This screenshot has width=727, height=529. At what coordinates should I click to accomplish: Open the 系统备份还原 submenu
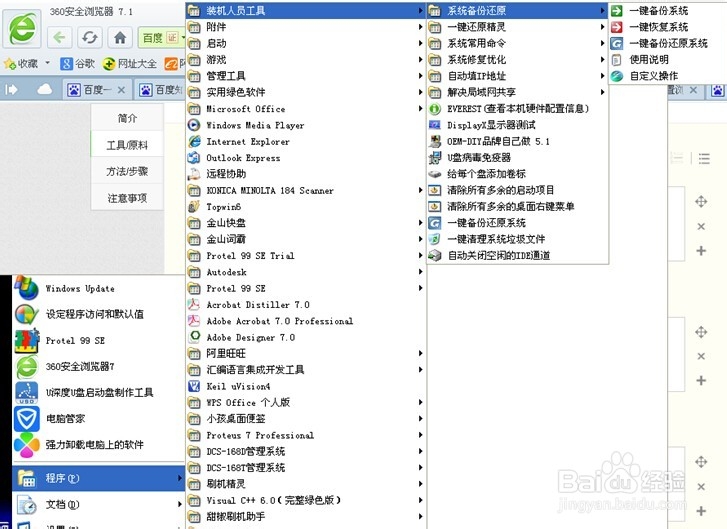[x=517, y=11]
